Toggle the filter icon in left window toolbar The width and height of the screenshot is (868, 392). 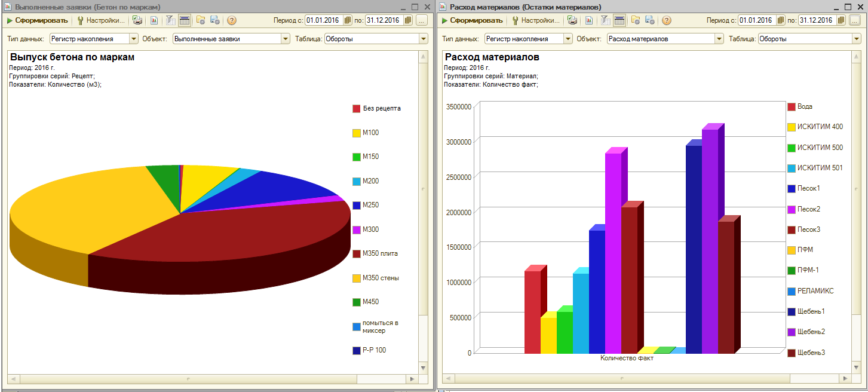point(170,20)
